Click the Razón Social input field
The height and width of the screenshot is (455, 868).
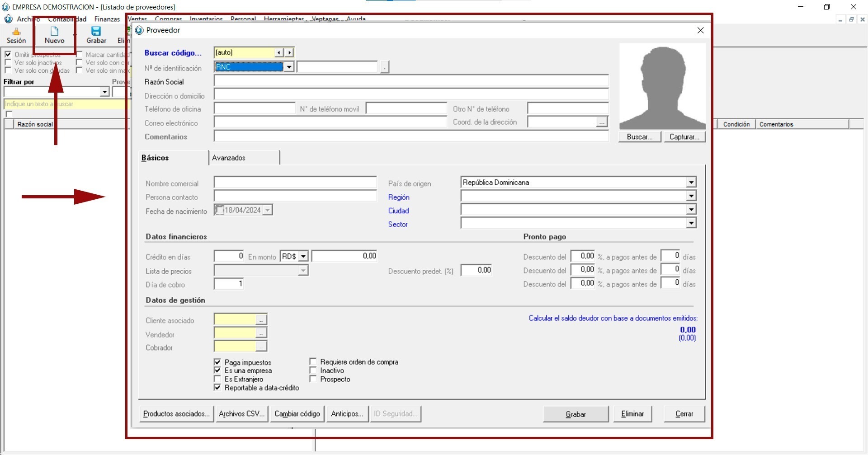410,82
